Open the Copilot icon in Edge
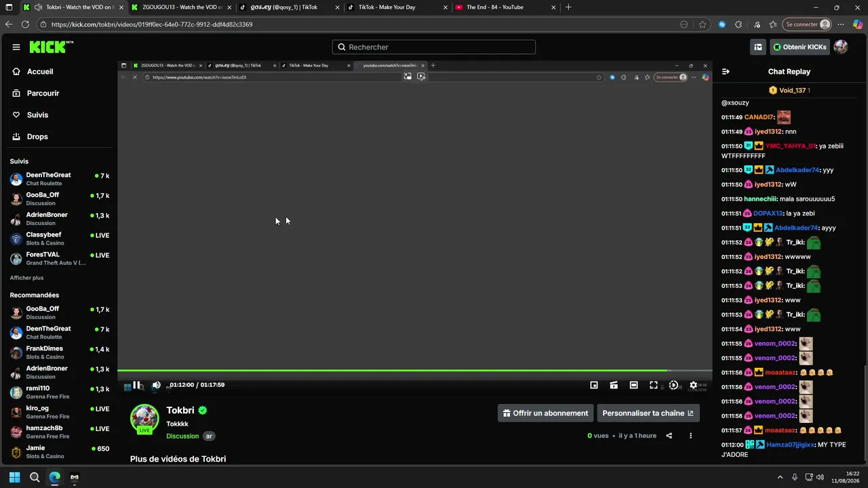 (858, 24)
